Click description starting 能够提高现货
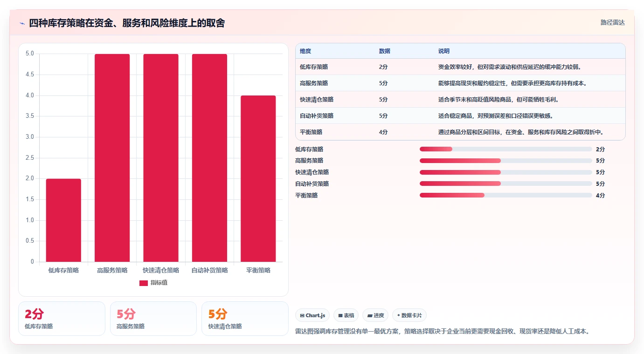Image resolution: width=644 pixels, height=354 pixels. click(512, 83)
